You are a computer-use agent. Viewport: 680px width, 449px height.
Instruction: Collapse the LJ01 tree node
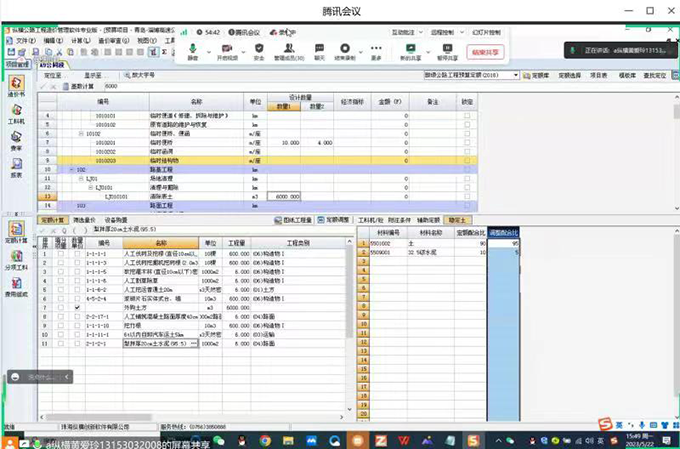pos(82,178)
